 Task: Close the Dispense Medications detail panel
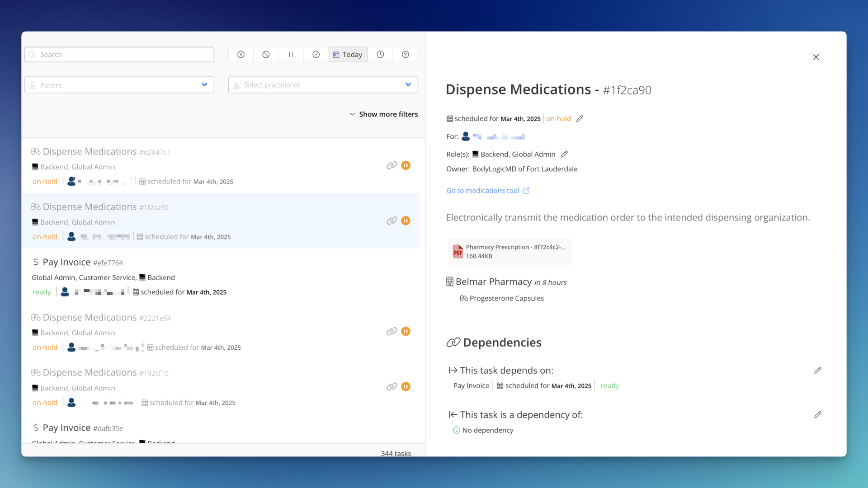pyautogui.click(x=816, y=57)
